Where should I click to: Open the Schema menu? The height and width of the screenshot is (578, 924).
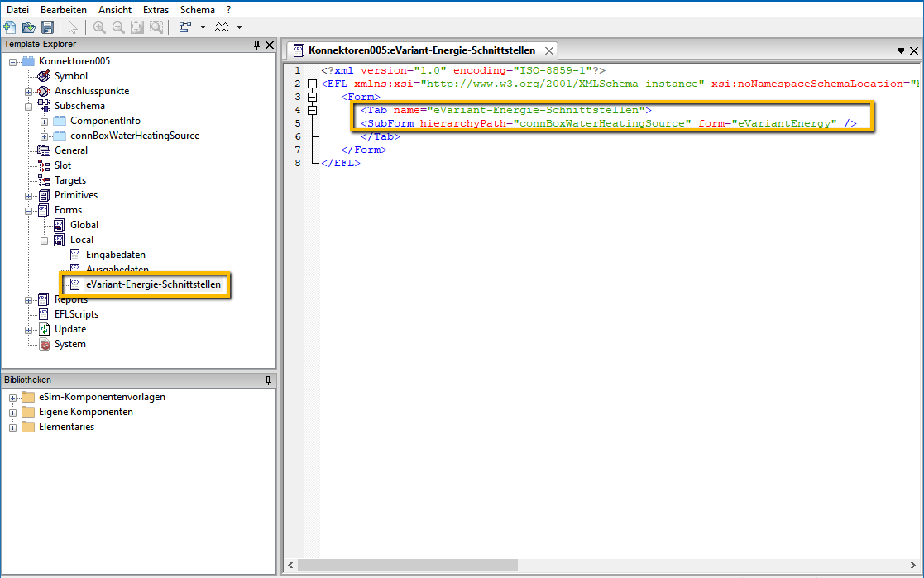click(198, 9)
